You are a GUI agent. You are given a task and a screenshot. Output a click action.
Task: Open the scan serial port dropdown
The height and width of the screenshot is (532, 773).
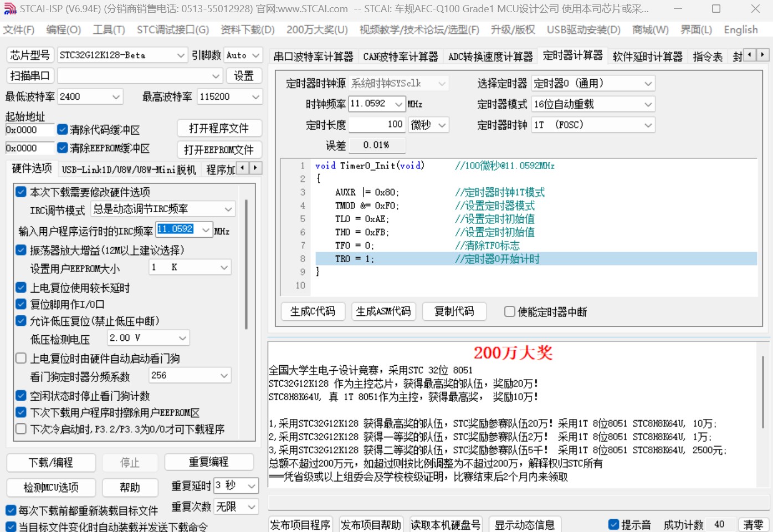(140, 76)
